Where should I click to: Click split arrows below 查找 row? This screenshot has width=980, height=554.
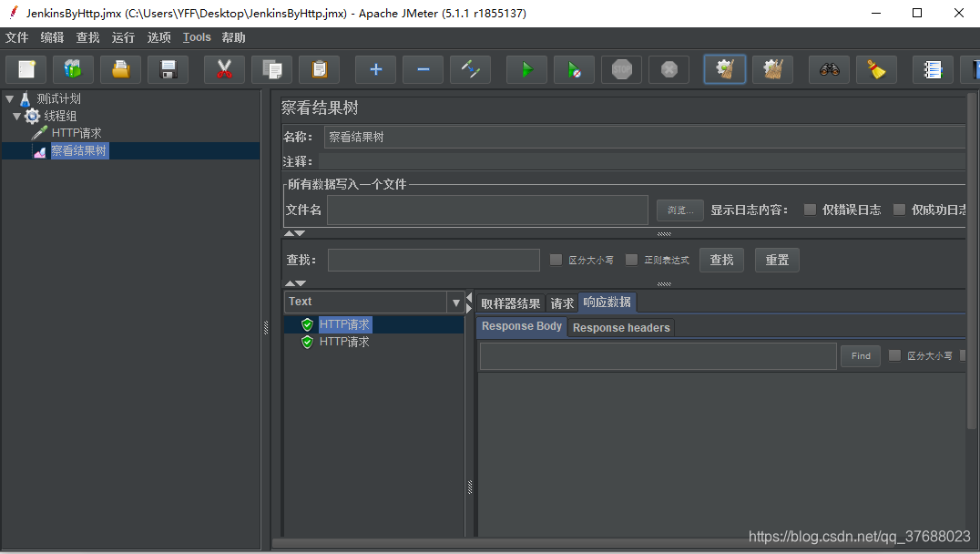295,283
